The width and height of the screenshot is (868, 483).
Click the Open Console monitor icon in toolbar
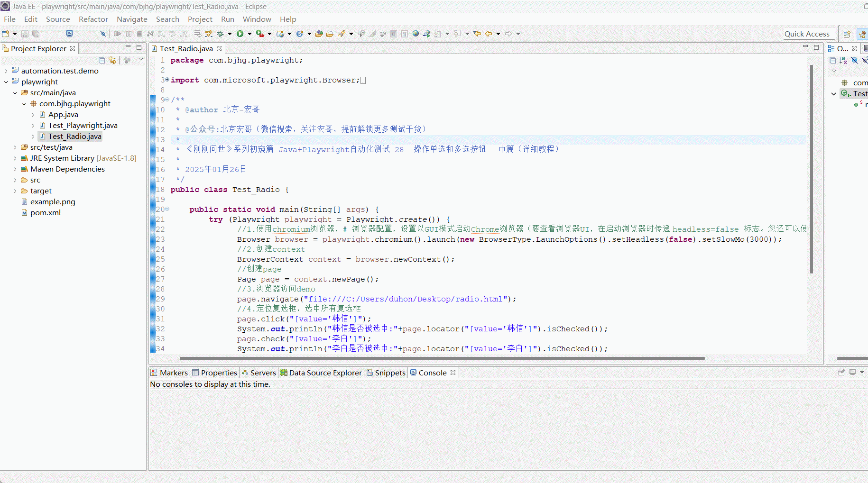(69, 34)
